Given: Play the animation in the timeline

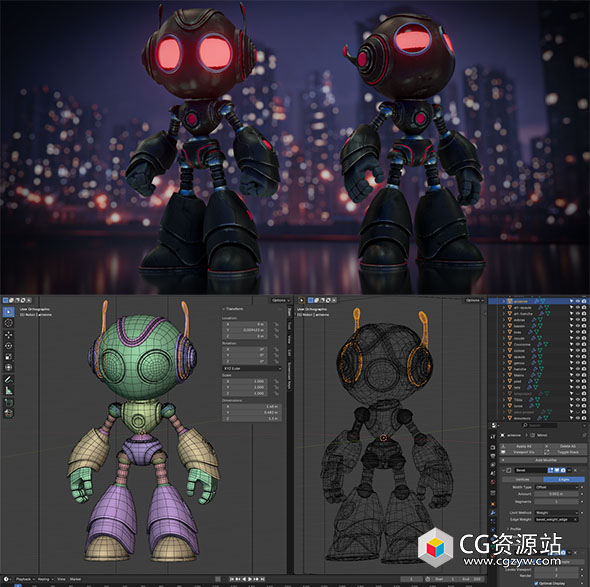Looking at the screenshot, I should [x=250, y=579].
